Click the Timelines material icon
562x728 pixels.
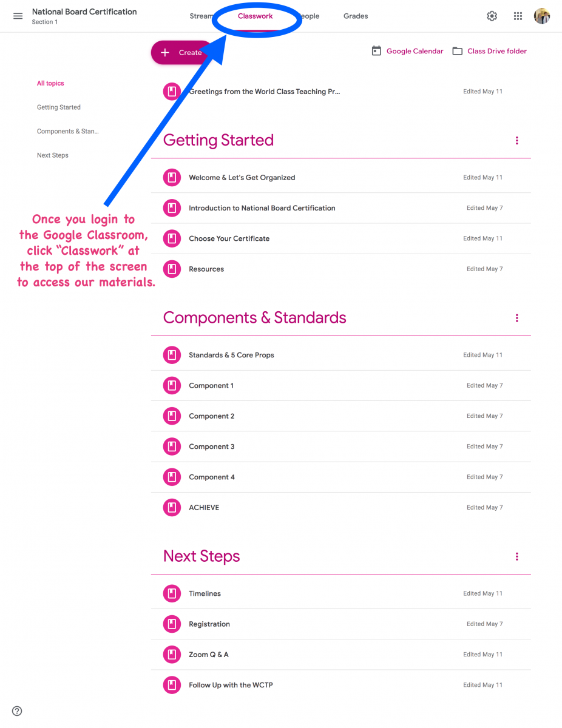(x=172, y=594)
